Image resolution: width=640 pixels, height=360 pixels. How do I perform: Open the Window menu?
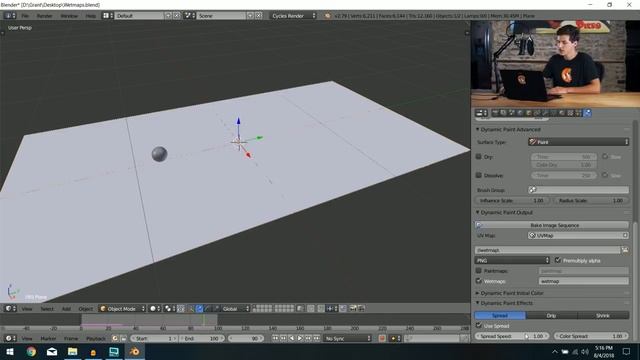tap(69, 16)
